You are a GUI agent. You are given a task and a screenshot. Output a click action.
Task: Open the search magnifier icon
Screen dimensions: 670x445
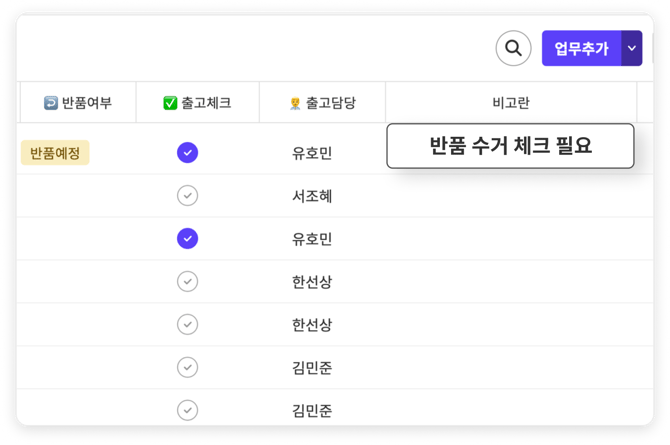(x=513, y=48)
